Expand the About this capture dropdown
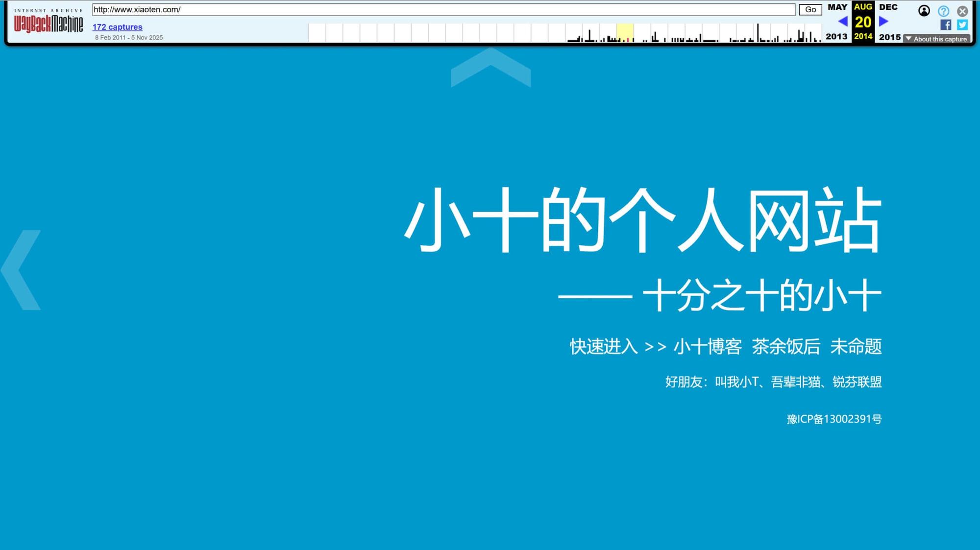 click(936, 39)
